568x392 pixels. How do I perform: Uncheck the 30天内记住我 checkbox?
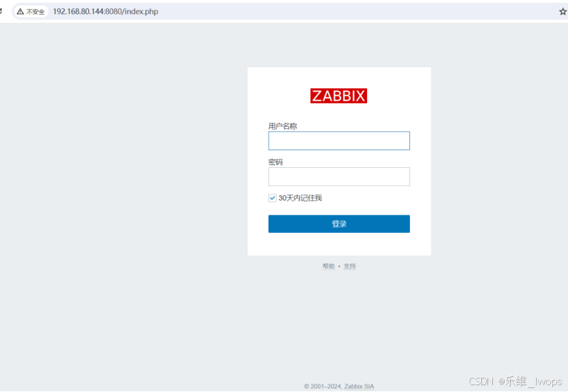(x=273, y=198)
